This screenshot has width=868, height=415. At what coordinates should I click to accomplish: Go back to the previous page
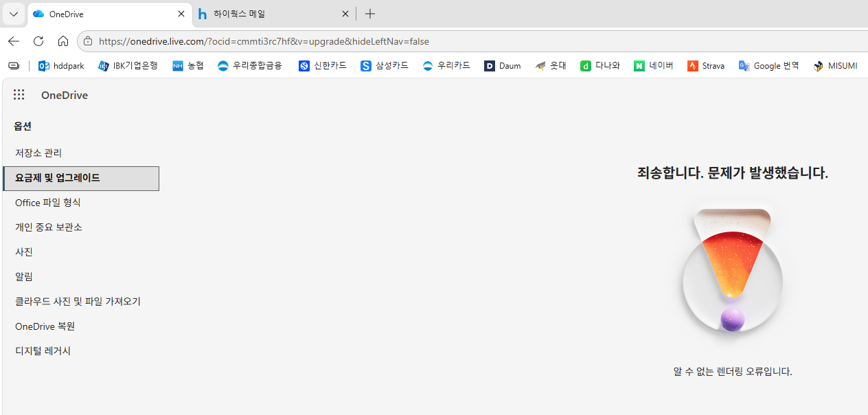click(14, 41)
